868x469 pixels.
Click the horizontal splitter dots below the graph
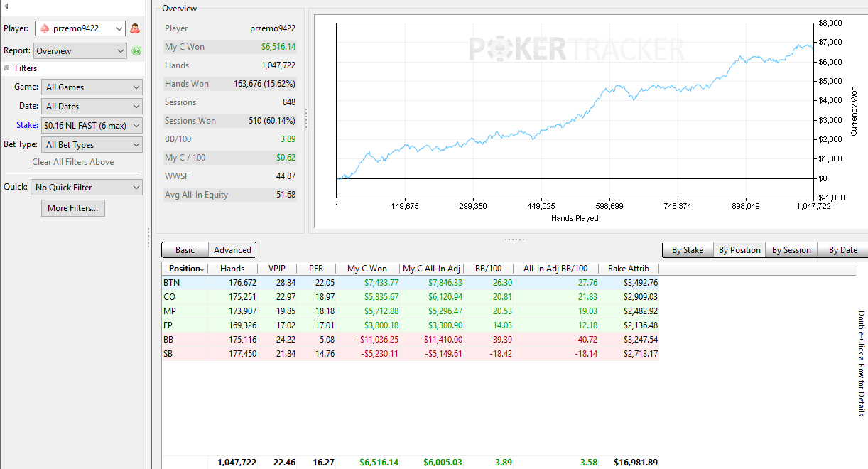pyautogui.click(x=514, y=239)
